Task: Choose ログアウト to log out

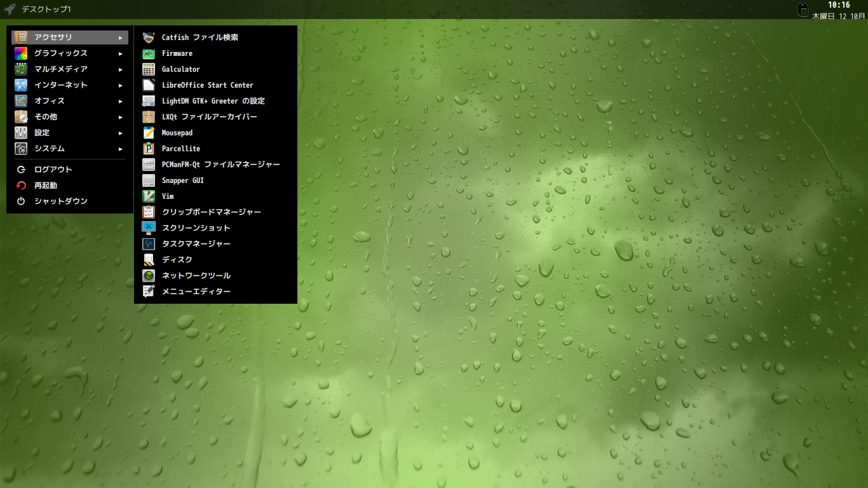Action: point(70,170)
